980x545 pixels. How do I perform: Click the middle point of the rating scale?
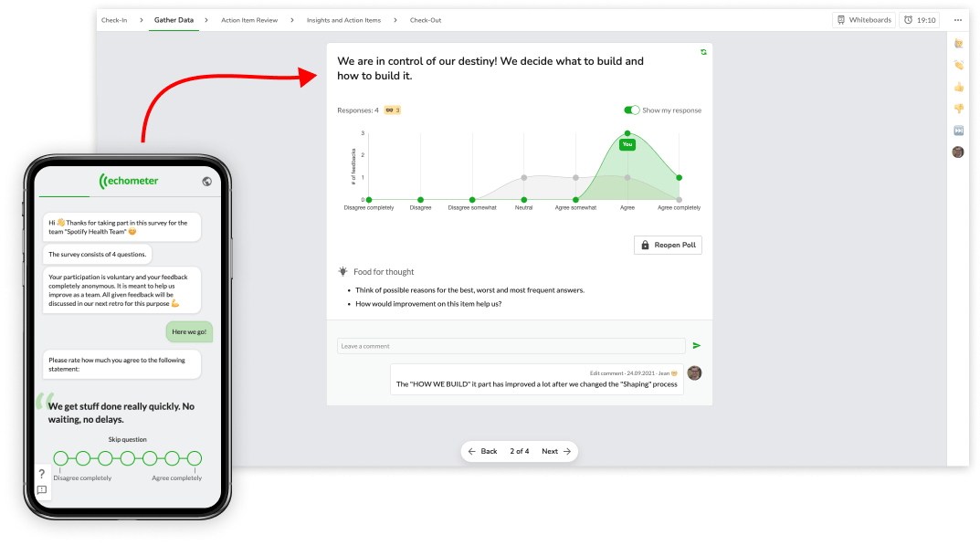click(128, 458)
